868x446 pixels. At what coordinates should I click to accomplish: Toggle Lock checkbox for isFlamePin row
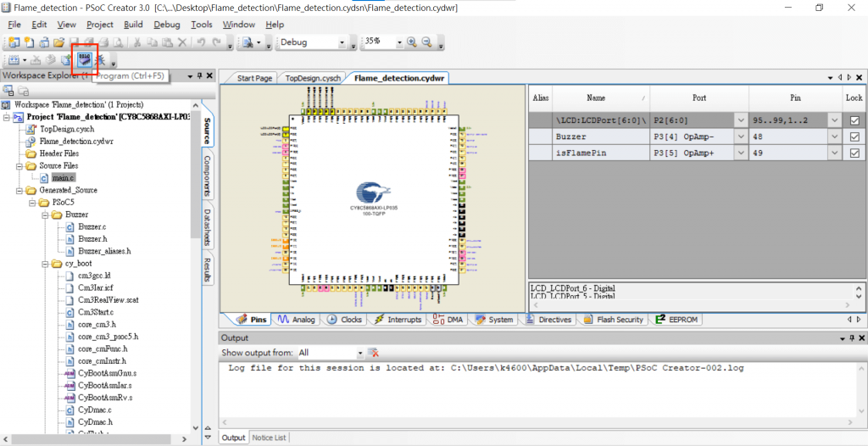point(854,153)
